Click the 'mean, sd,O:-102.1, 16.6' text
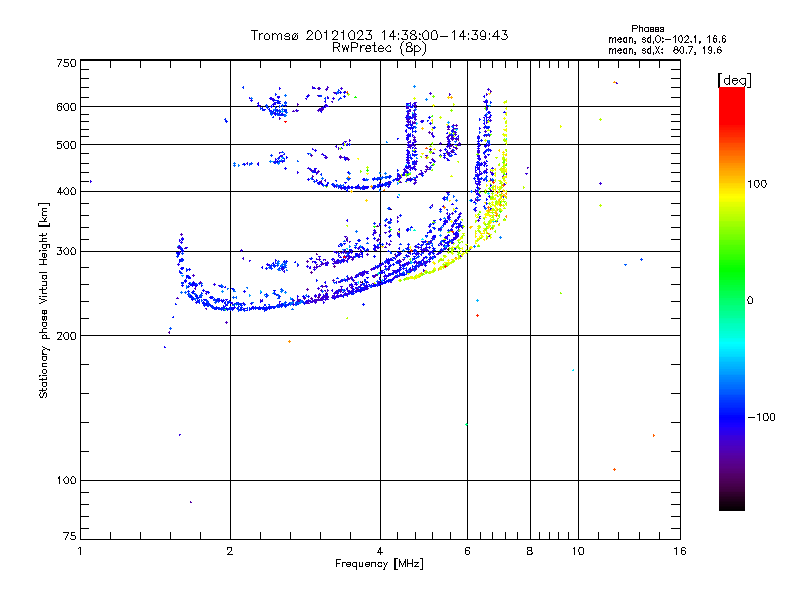The width and height of the screenshot is (800, 600). (x=667, y=39)
